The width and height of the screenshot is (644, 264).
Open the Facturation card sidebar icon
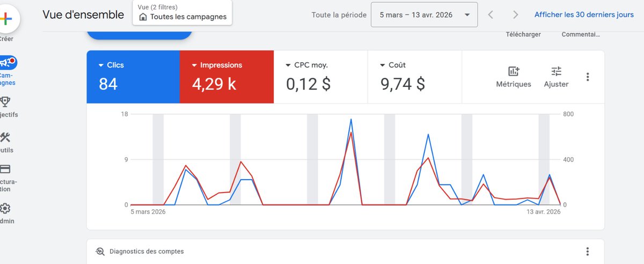[5, 169]
